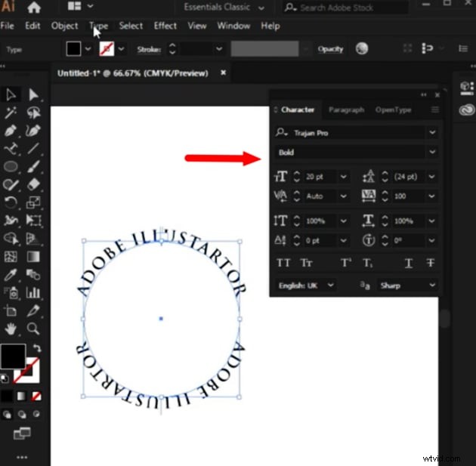Open the Trajan Pro font family dropdown
Screen dimensions: 476x466
point(432,133)
